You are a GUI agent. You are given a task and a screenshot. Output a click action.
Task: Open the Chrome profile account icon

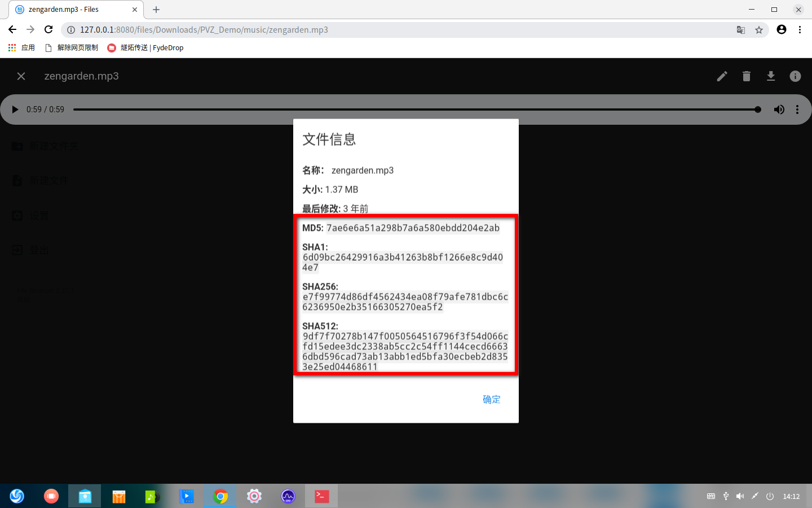(x=782, y=29)
